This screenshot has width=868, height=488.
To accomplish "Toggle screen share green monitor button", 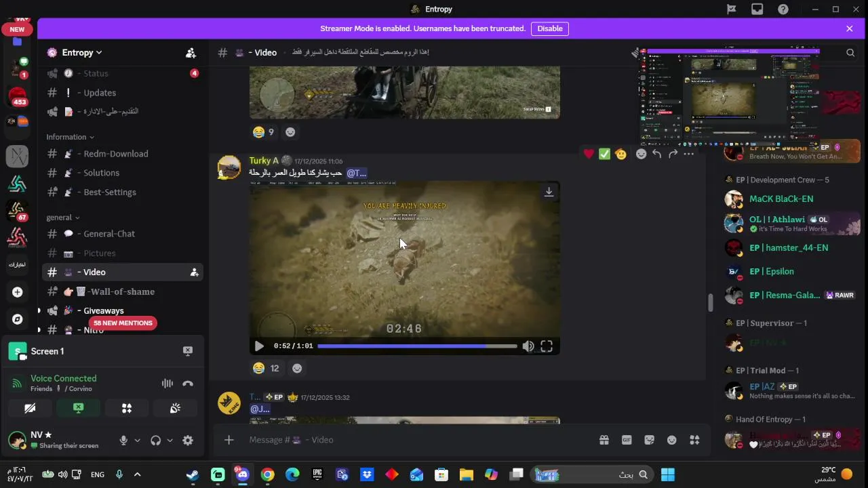I will coord(79,408).
